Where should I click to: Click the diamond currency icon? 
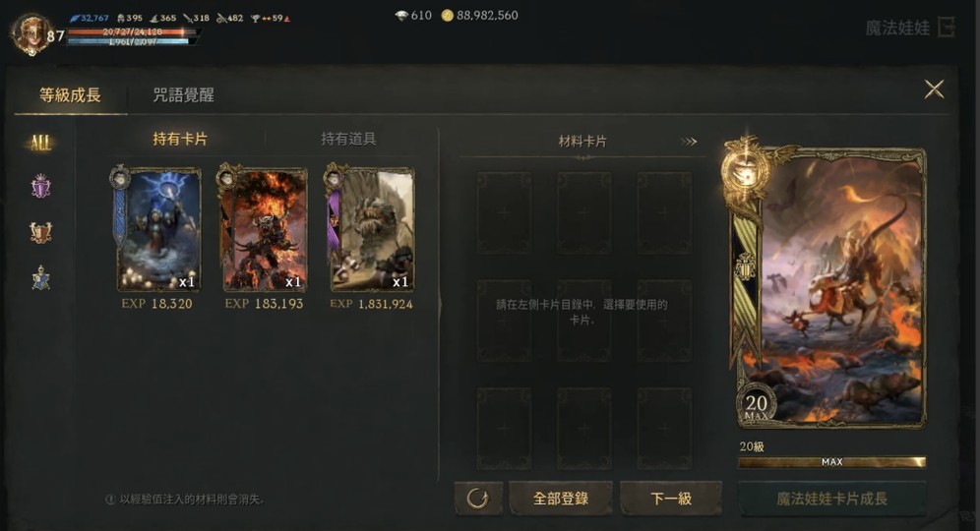pos(401,16)
